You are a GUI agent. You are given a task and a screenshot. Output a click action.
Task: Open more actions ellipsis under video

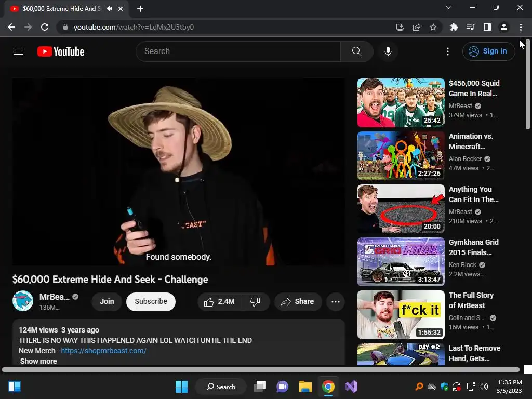click(335, 302)
